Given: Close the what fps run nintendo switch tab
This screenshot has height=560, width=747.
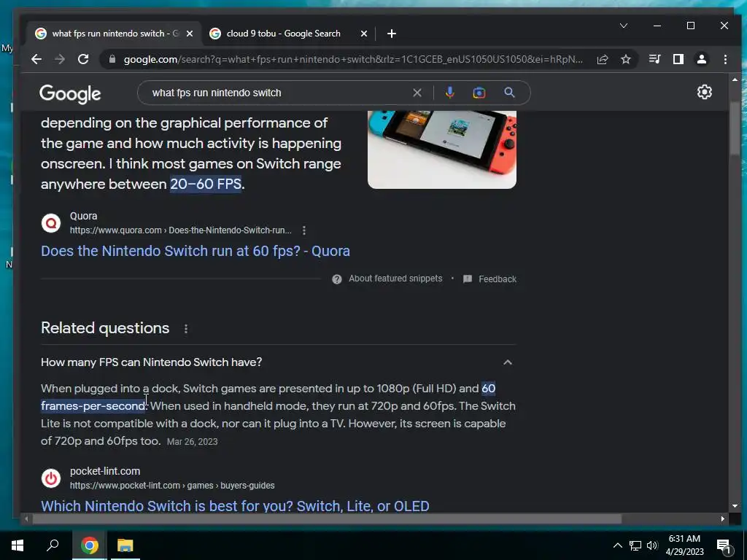Looking at the screenshot, I should point(190,34).
